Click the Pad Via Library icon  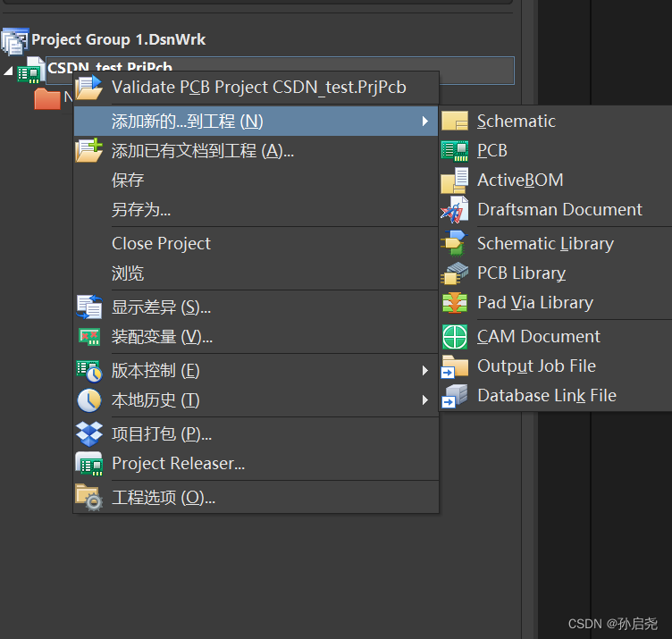[455, 303]
